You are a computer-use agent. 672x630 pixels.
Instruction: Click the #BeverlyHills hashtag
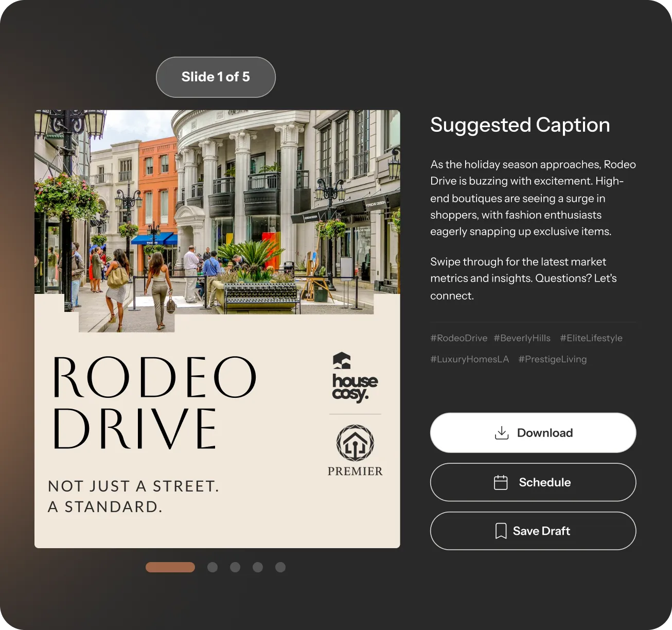pyautogui.click(x=522, y=338)
